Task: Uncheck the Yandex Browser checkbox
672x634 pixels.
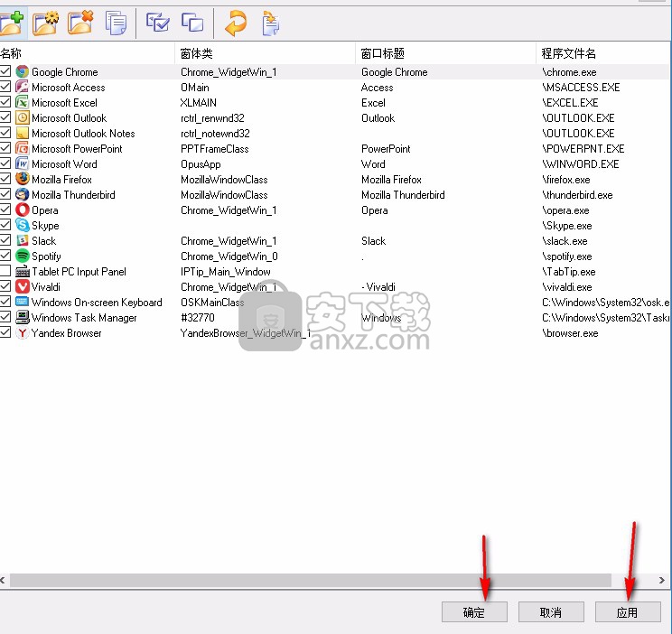Action: (5, 331)
